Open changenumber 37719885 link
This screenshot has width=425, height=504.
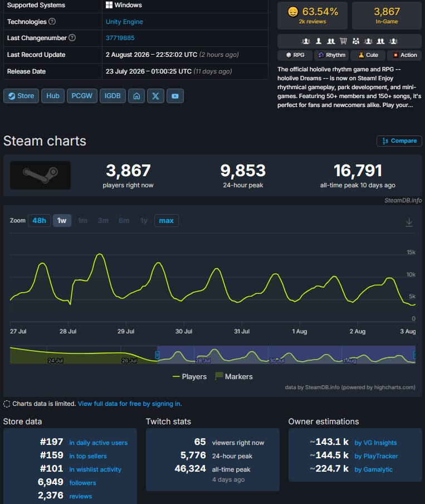(x=120, y=38)
